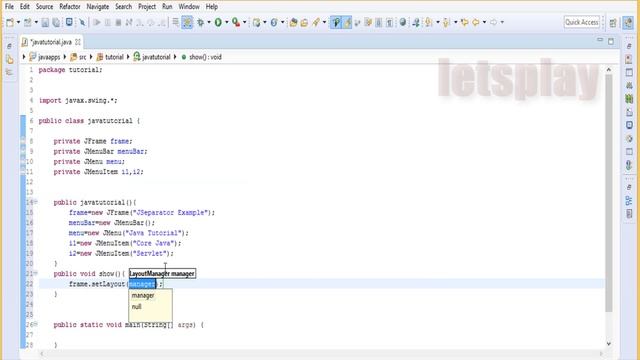Image resolution: width=640 pixels, height=360 pixels.
Task: Click the Last Edit Location icon
Action: (x=464, y=22)
